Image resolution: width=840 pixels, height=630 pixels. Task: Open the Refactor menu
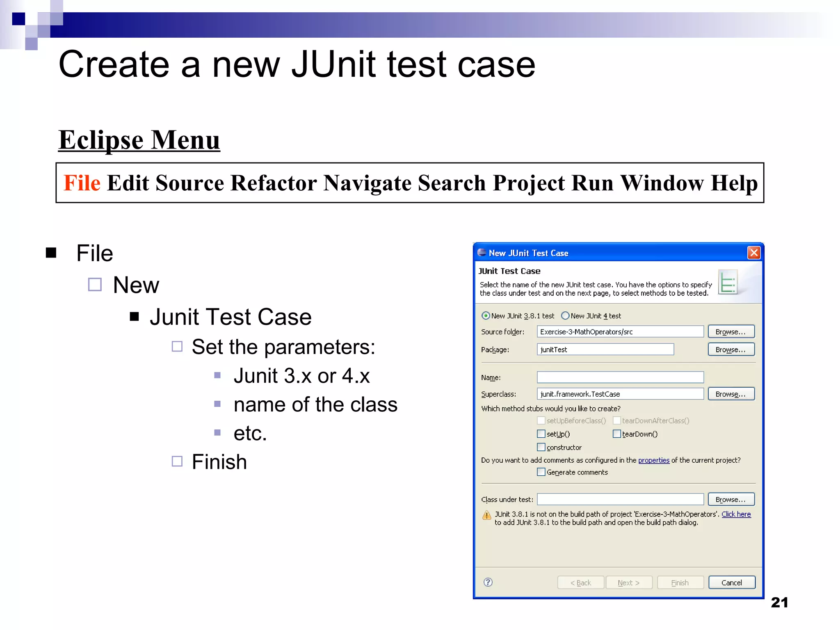pos(274,183)
